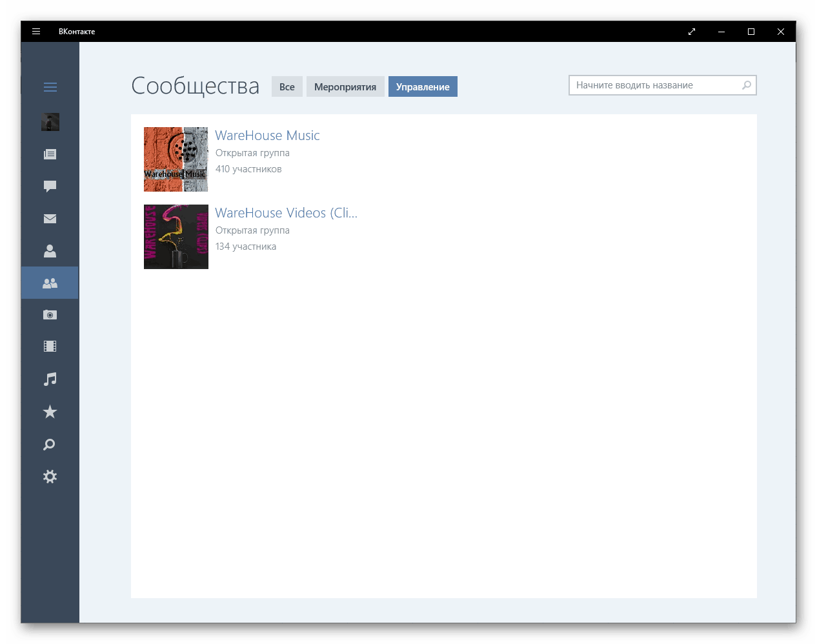Open the News feed icon
Viewport: 817px width, 644px height.
pos(50,154)
